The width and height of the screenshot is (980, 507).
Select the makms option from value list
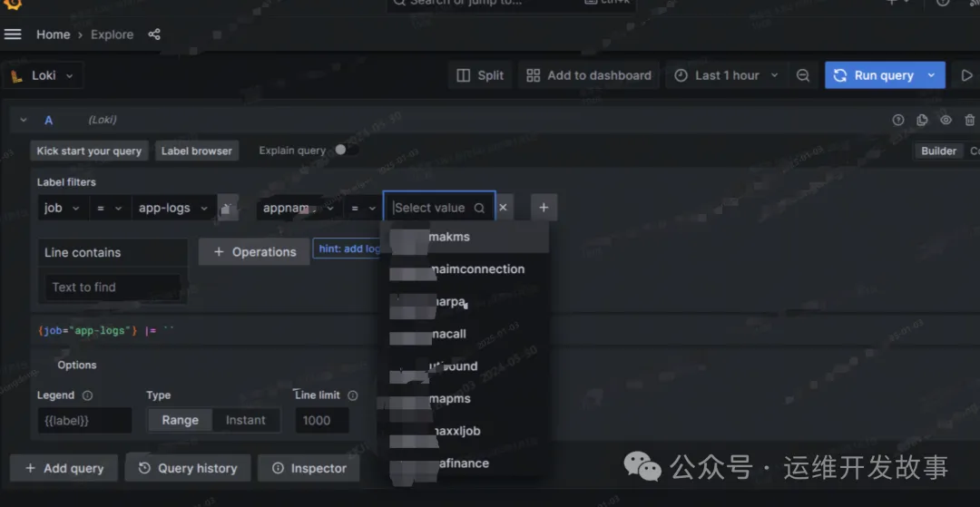449,237
